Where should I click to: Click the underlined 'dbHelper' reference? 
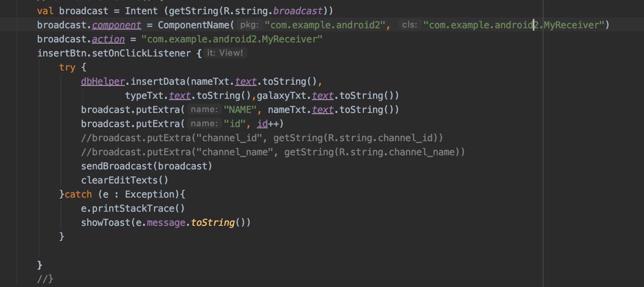(103, 81)
